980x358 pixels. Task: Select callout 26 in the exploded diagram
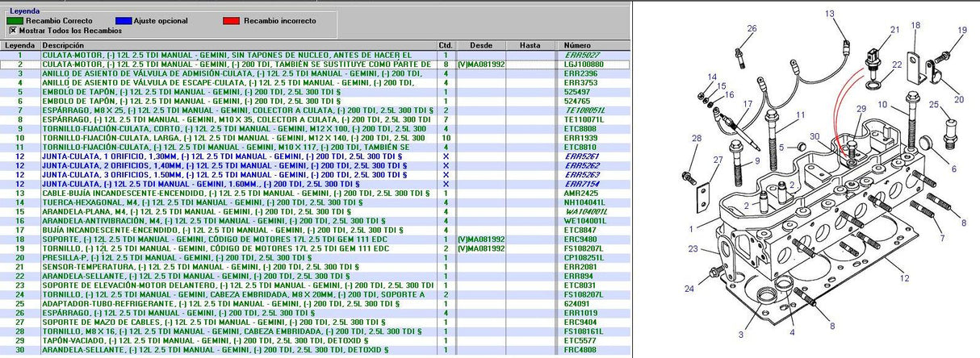(752, 29)
